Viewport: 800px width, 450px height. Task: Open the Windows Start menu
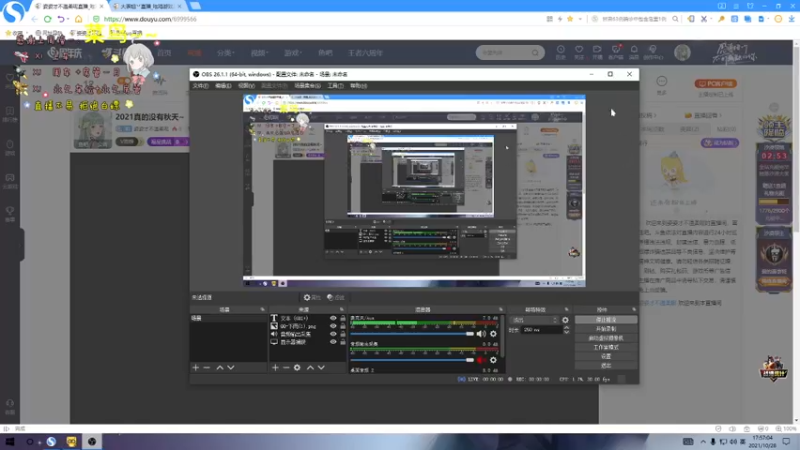10,441
